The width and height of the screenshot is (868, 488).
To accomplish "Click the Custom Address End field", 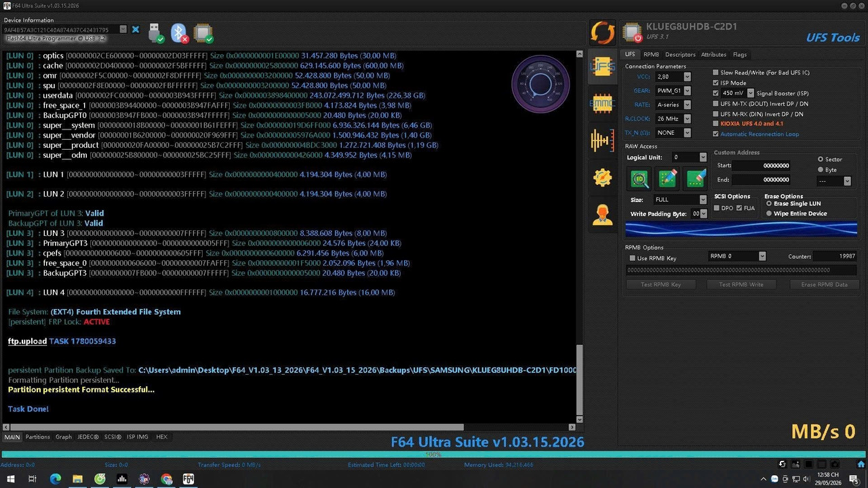I will point(761,180).
